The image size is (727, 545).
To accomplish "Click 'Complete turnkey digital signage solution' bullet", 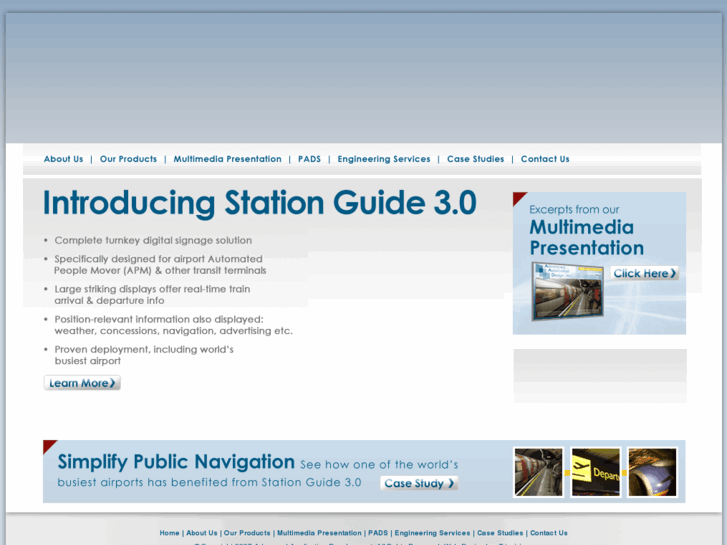I will click(153, 240).
